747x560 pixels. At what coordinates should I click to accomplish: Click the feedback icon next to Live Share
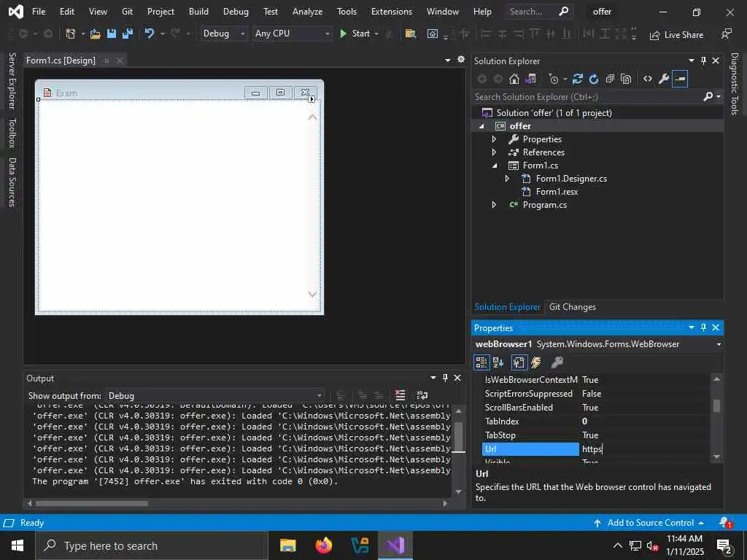[726, 34]
